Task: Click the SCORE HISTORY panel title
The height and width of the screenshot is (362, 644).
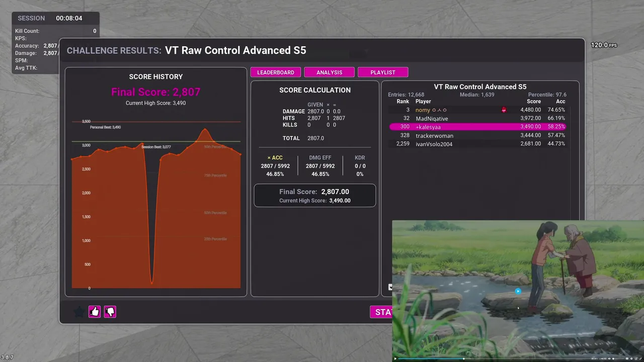Action: [156, 77]
